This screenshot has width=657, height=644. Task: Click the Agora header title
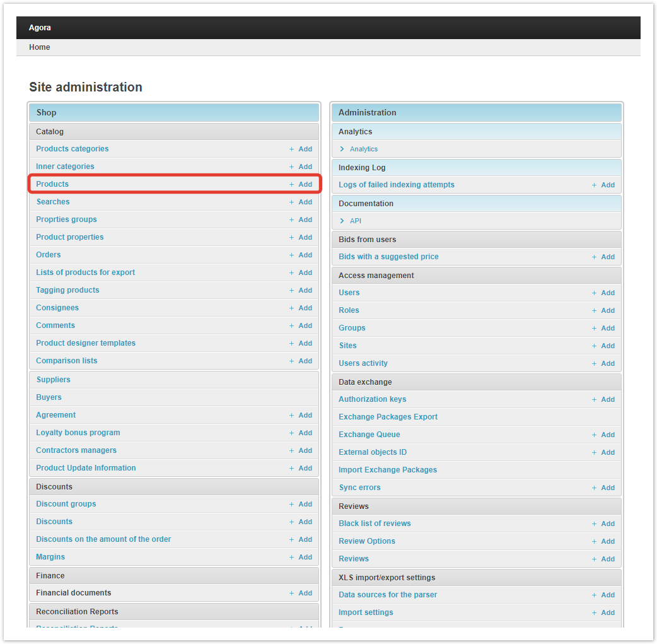click(x=40, y=28)
